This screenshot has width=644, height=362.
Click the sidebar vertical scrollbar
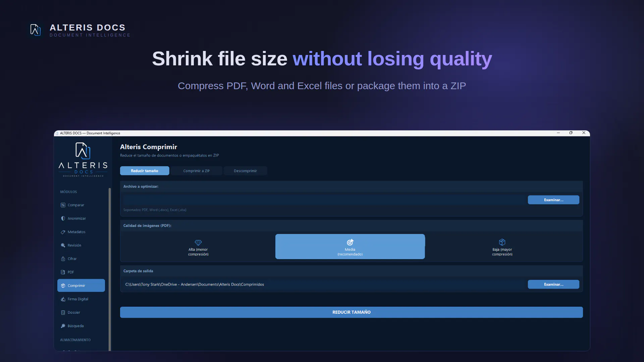110,269
